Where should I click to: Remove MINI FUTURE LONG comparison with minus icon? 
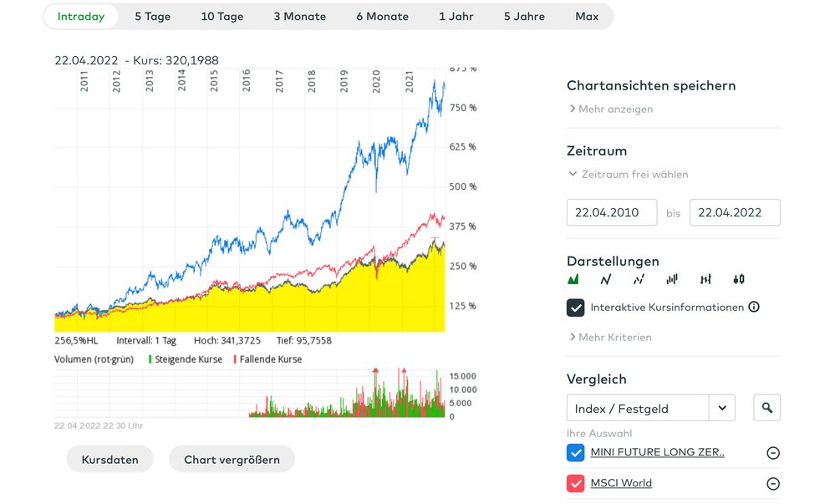point(773,453)
